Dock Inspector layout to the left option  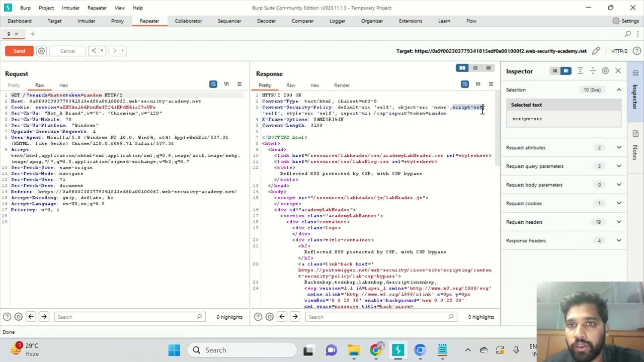(555, 71)
